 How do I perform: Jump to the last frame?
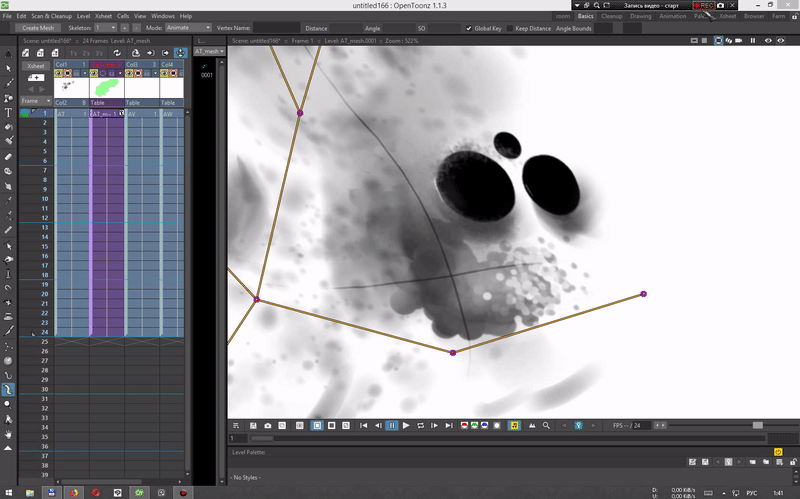(x=449, y=426)
